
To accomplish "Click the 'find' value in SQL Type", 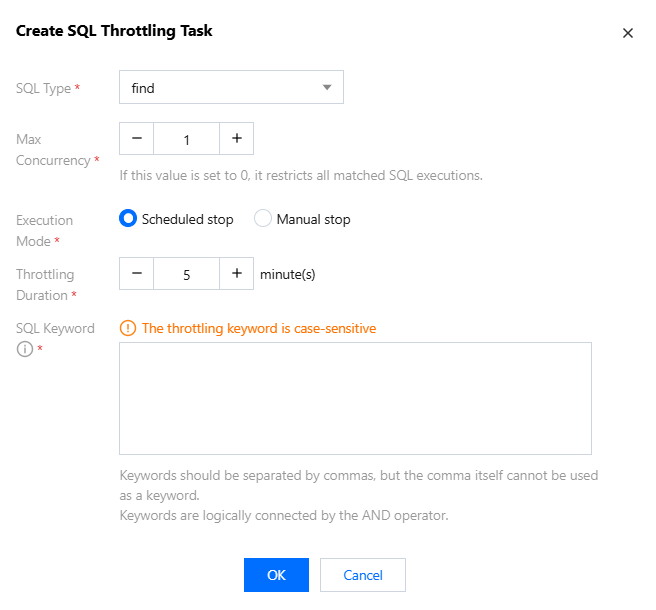I will point(143,88).
